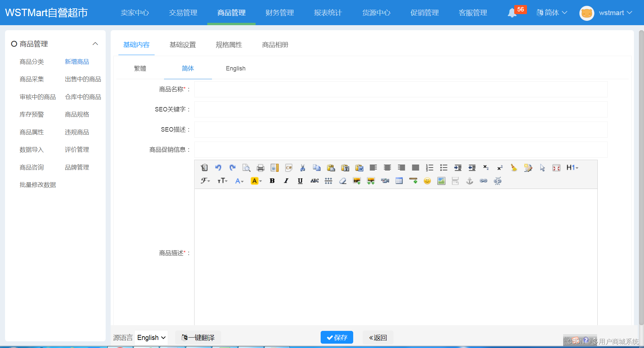
Task: Toggle HTML source view in editor
Action: tap(204, 167)
